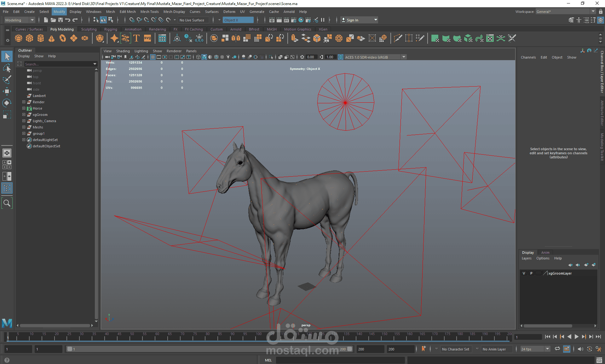Click the SVG import shelf icon

(147, 38)
